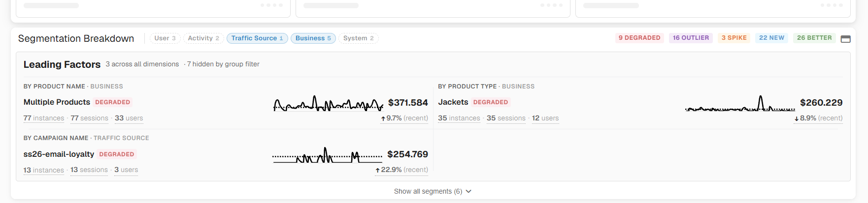This screenshot has height=203, width=868.
Task: Click the 7 hidden by group filter note
Action: (x=223, y=64)
